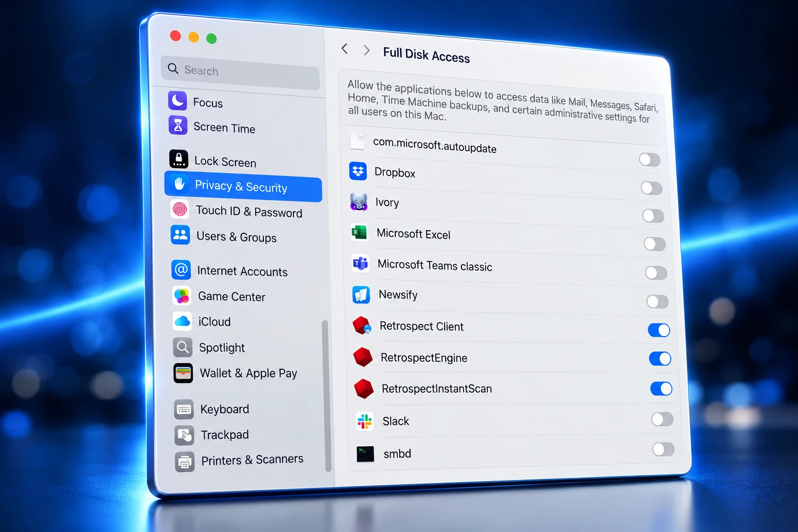Turn on the Dropbox toggle
Image resolution: width=798 pixels, height=532 pixels.
click(x=651, y=188)
